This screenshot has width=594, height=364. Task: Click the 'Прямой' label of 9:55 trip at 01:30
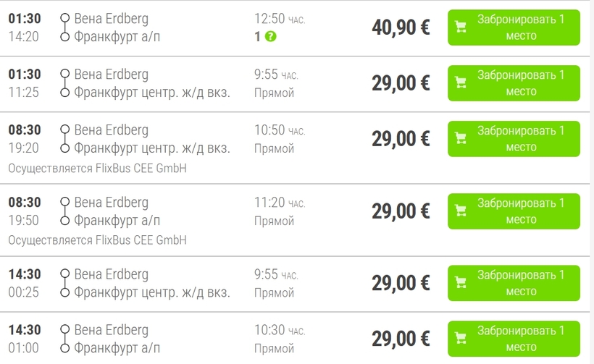(274, 93)
